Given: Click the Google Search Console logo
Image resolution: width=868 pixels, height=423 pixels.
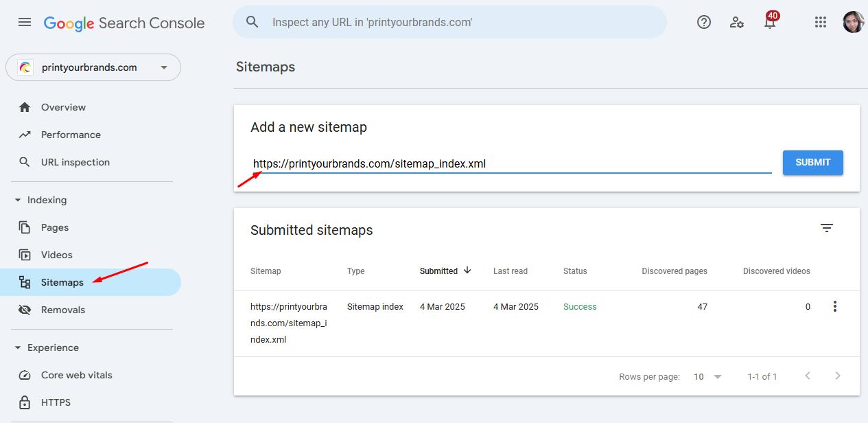Looking at the screenshot, I should pos(124,23).
